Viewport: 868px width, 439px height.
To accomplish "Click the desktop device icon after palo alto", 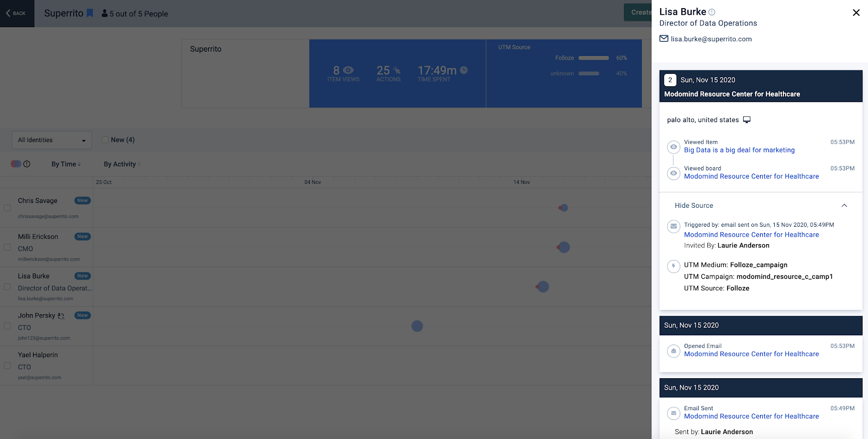I will (746, 120).
